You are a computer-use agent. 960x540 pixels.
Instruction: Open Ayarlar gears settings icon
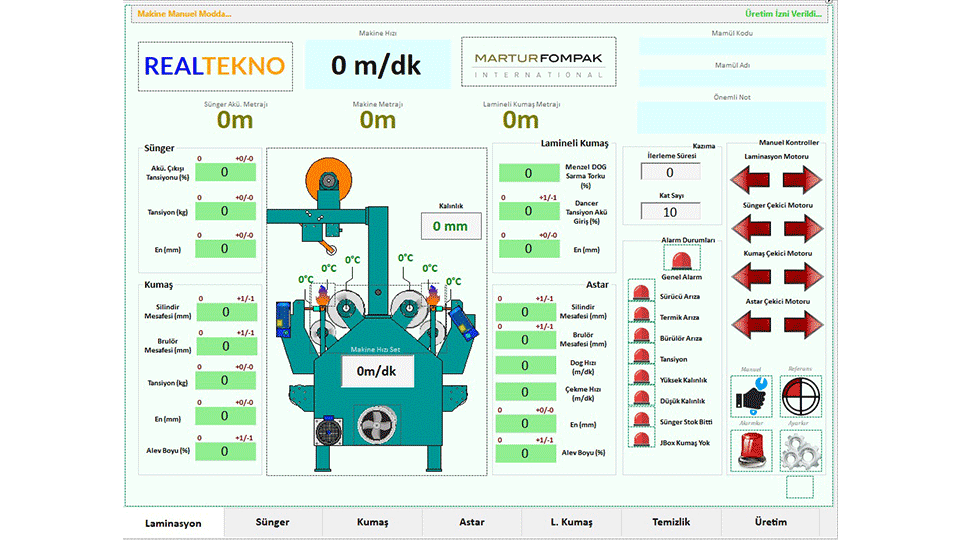tap(801, 450)
